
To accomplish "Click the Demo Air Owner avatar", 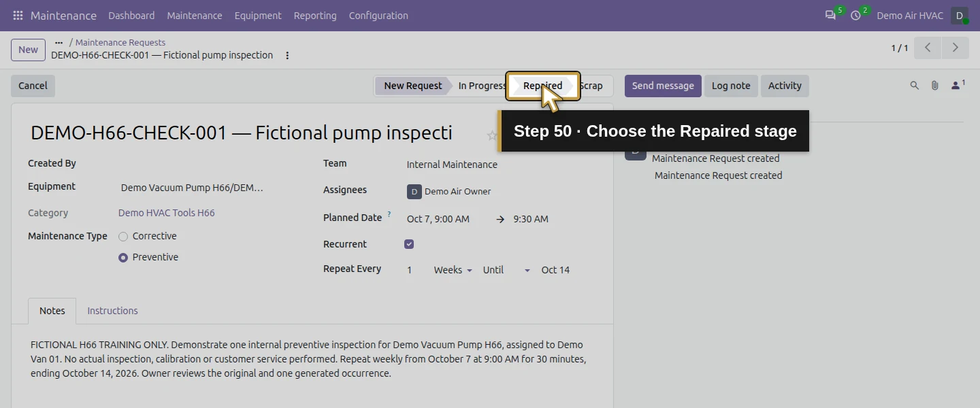I will coord(414,192).
